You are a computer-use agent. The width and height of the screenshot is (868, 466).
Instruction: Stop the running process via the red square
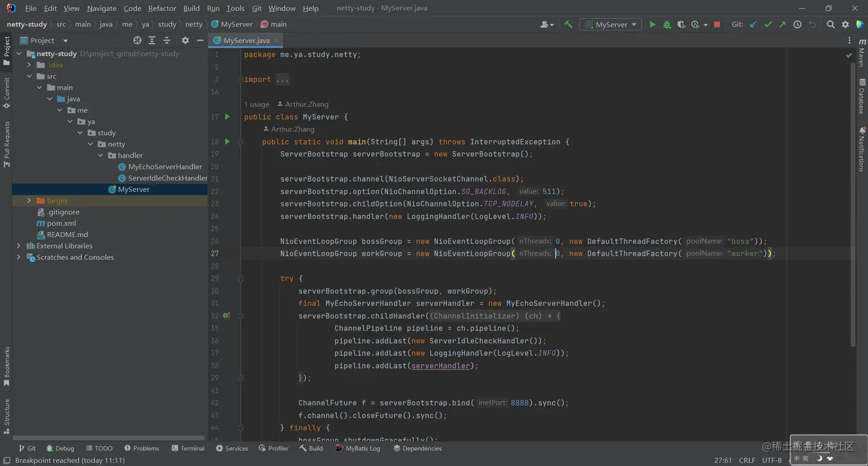point(717,25)
